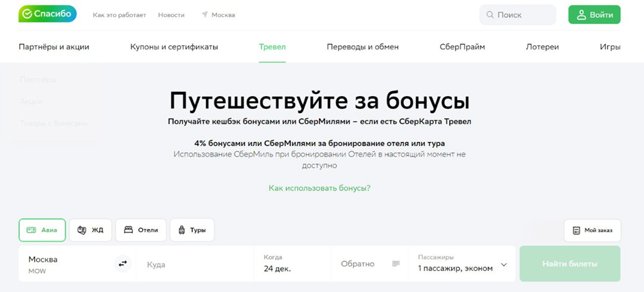Open the Лотереи section
The height and width of the screenshot is (292, 644).
click(x=542, y=47)
